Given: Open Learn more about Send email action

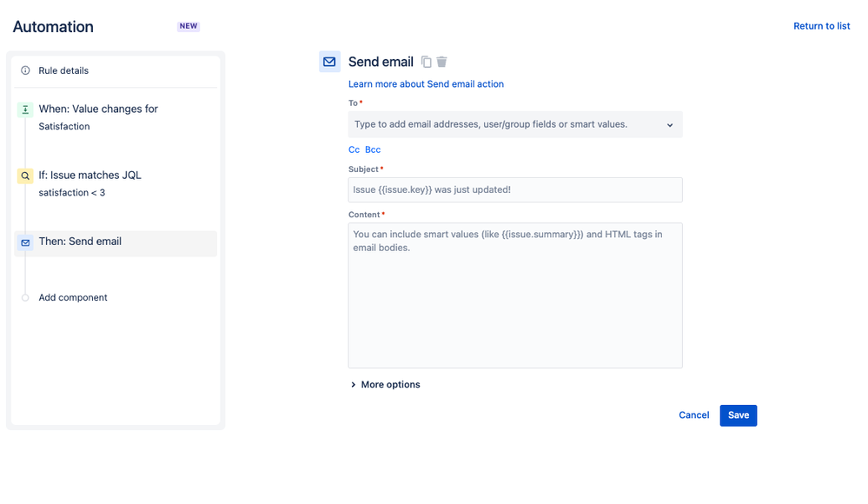Looking at the screenshot, I should pos(426,84).
